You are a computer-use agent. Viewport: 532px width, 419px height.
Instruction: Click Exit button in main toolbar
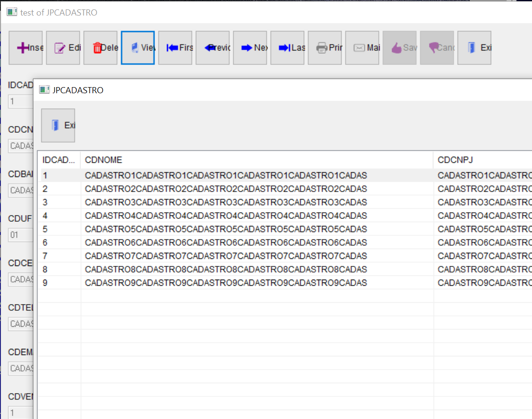474,48
